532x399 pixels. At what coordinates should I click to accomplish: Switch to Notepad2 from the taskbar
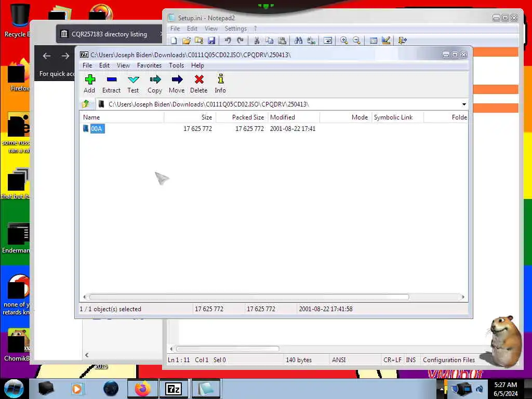click(206, 389)
